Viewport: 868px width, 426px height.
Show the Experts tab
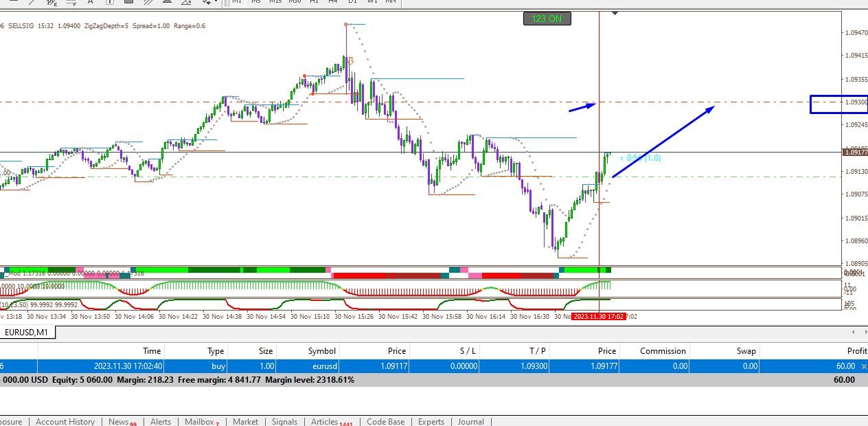point(431,421)
